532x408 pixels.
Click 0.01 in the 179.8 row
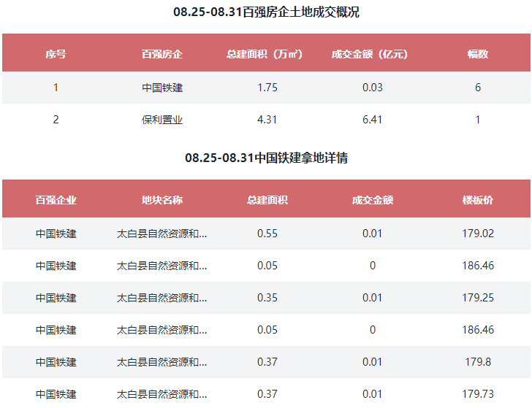tap(373, 362)
